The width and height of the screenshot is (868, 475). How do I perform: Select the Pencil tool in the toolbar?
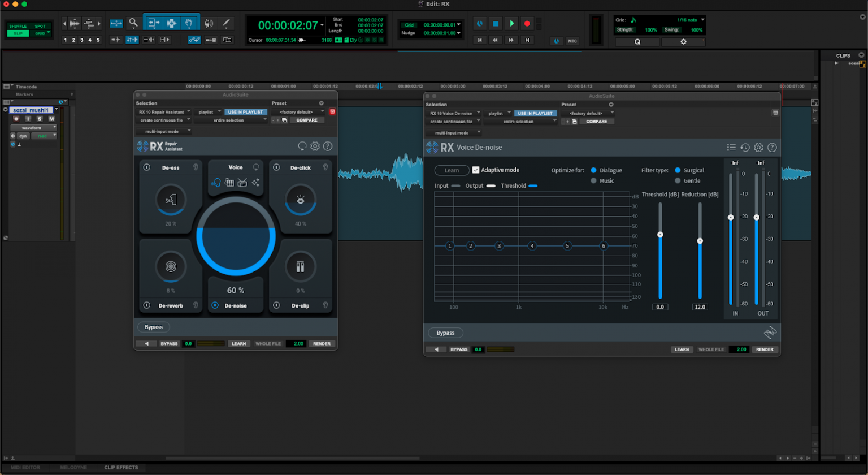(227, 23)
